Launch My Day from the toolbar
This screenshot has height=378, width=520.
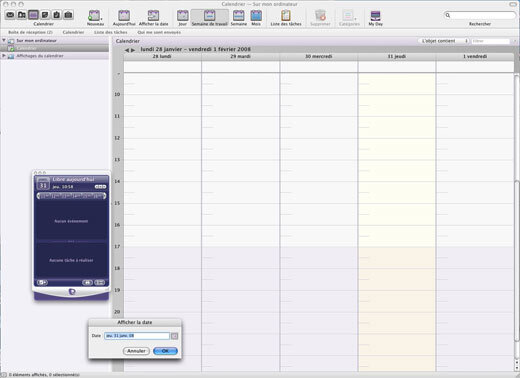[376, 16]
